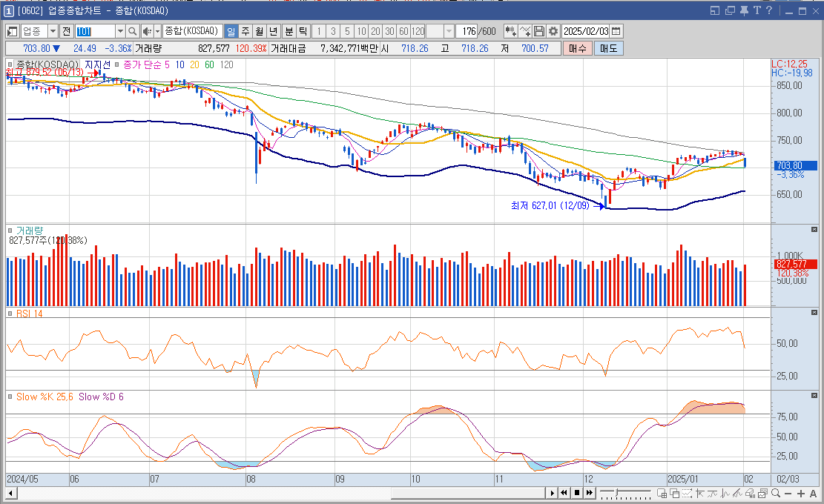824x504 pixels.
Task: Save chart with the floppy disk icon
Action: 539,31
